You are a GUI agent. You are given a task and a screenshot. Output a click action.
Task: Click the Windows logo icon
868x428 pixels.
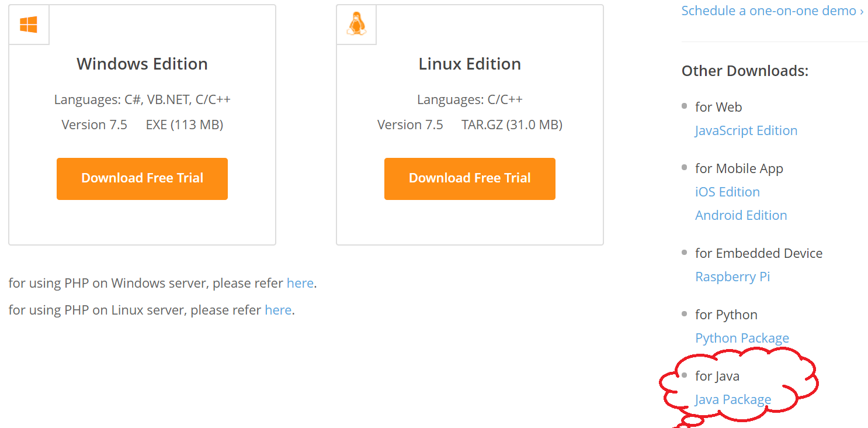pyautogui.click(x=29, y=25)
